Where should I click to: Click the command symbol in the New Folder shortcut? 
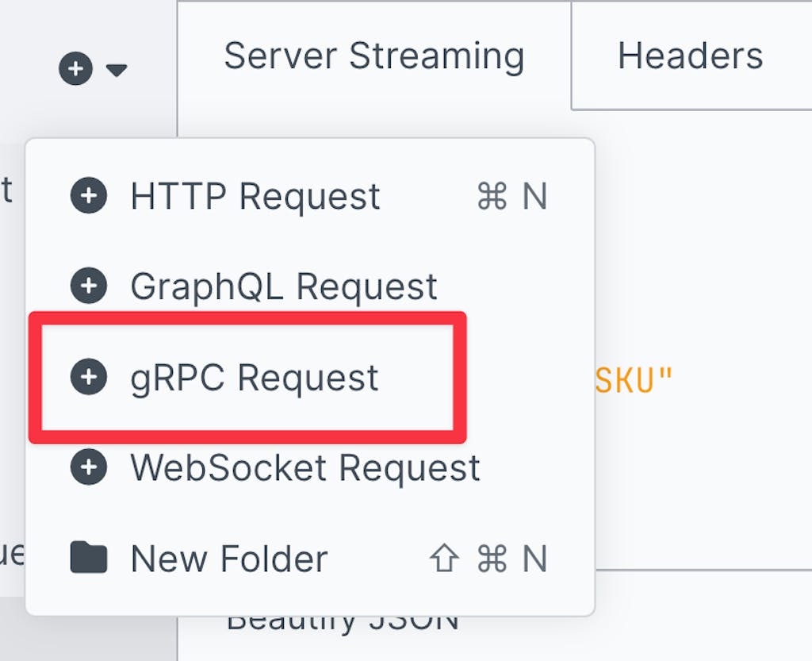pyautogui.click(x=492, y=559)
